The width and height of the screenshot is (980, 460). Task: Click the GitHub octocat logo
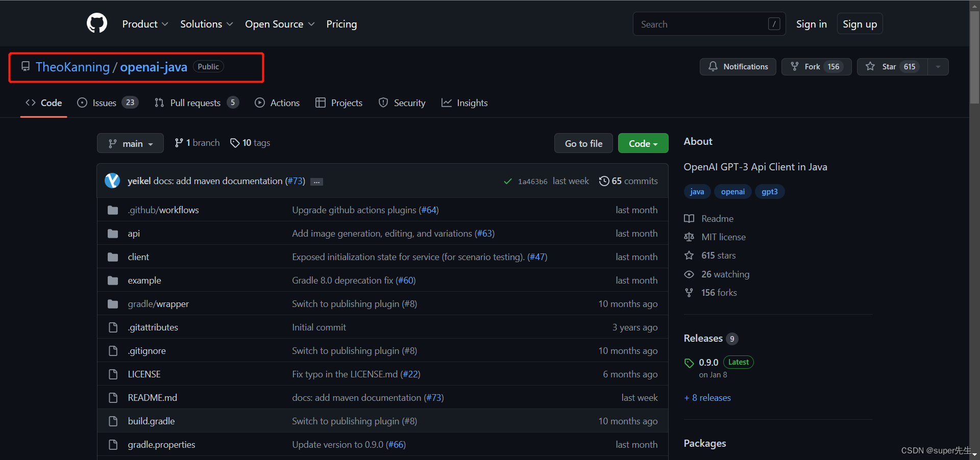point(97,23)
